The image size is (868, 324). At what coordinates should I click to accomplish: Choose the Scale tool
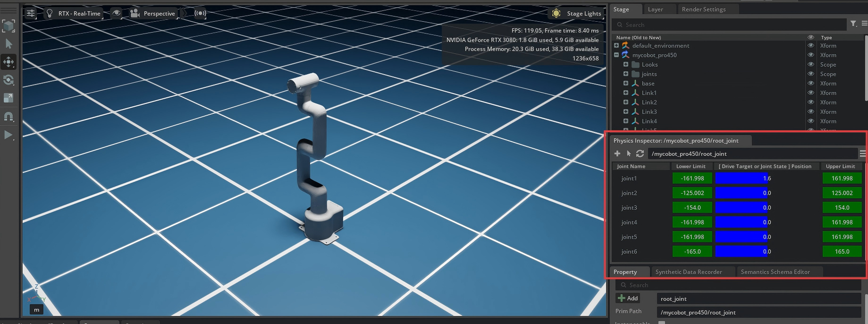8,98
